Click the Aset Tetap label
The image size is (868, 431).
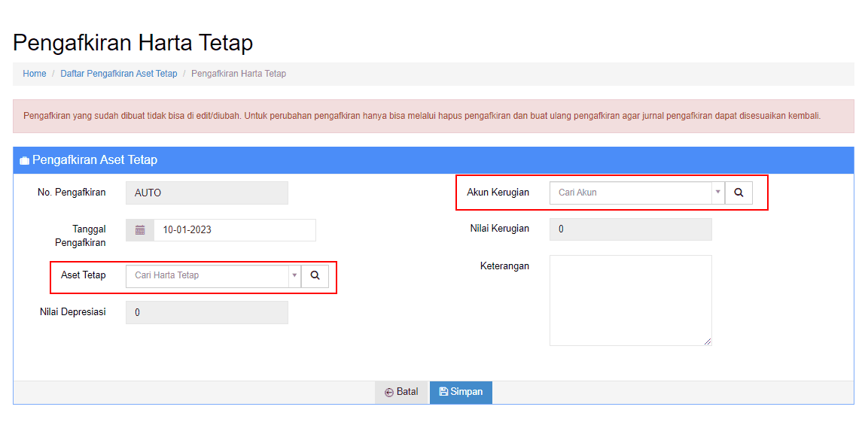point(83,275)
